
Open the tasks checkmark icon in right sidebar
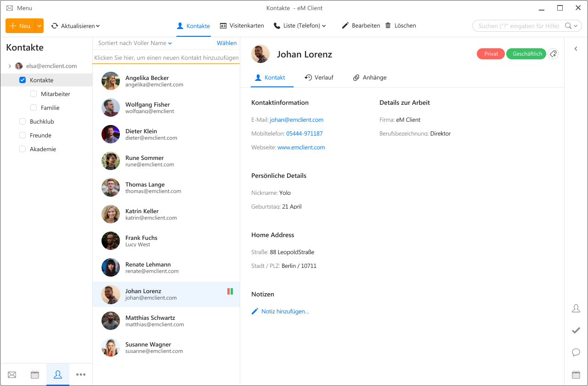click(576, 330)
